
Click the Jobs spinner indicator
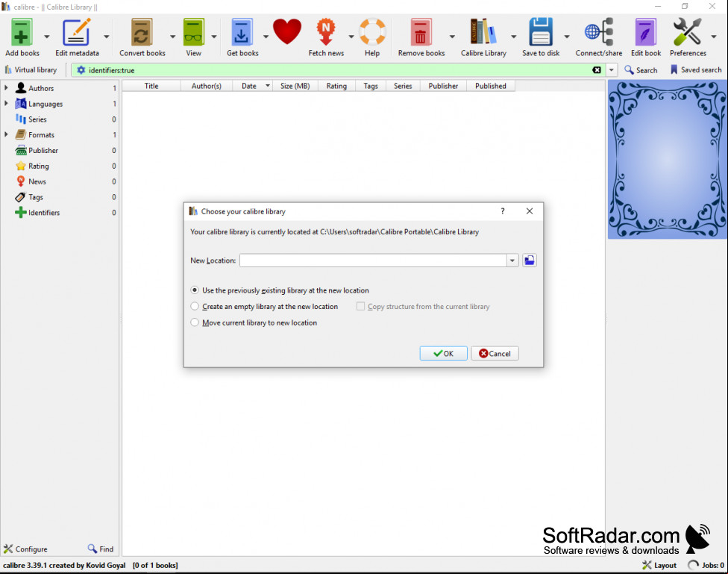point(693,565)
